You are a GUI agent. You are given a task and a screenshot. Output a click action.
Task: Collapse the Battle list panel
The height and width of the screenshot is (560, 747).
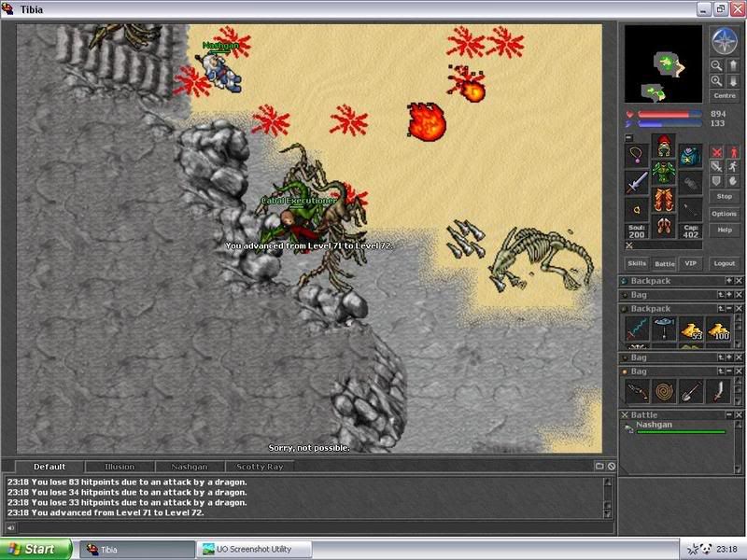[x=728, y=415]
